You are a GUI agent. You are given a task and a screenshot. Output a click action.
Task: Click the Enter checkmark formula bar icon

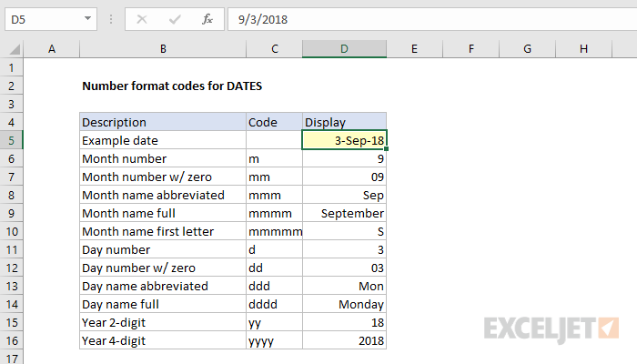click(174, 18)
